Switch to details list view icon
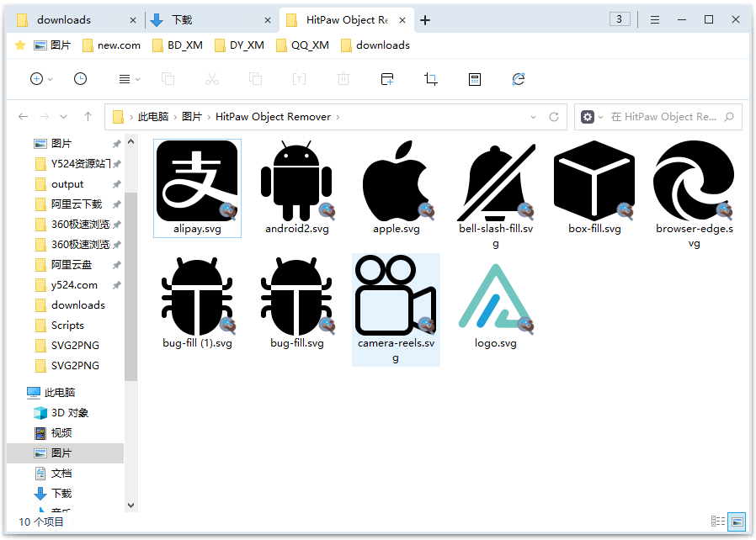 coord(718,521)
